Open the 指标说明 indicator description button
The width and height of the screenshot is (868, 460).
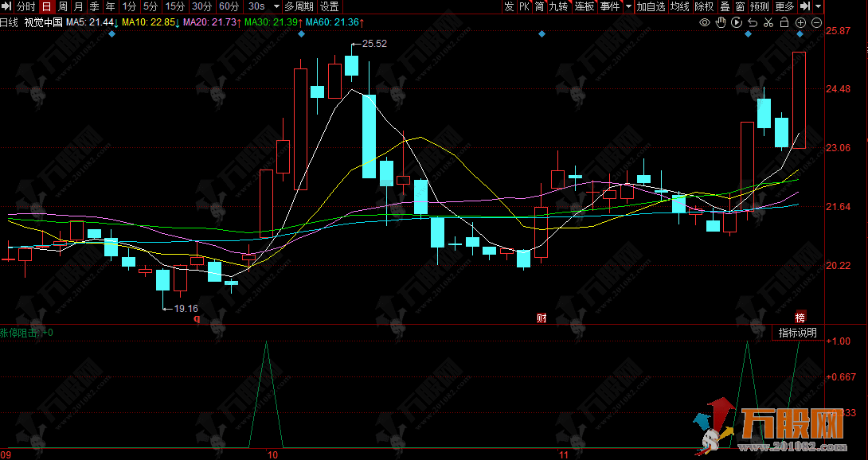tap(797, 333)
